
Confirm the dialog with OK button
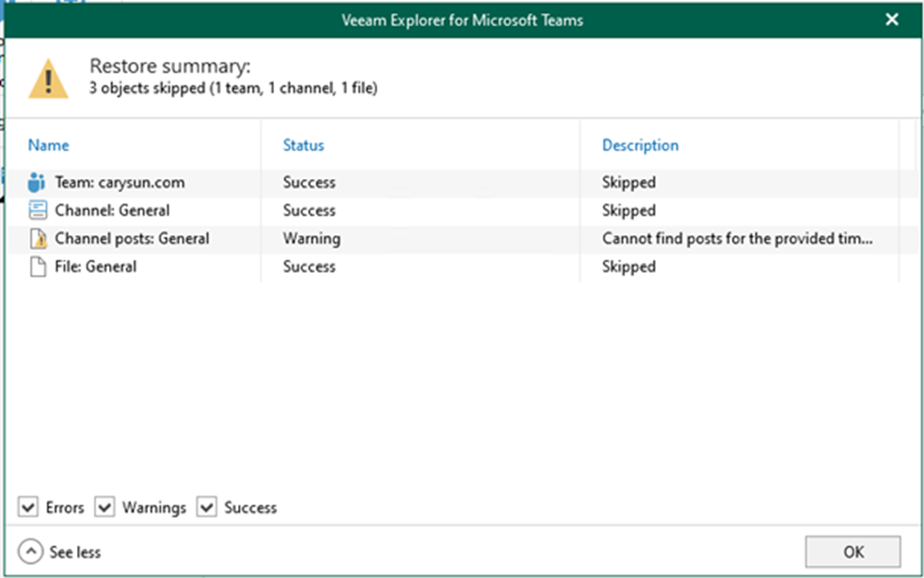852,552
